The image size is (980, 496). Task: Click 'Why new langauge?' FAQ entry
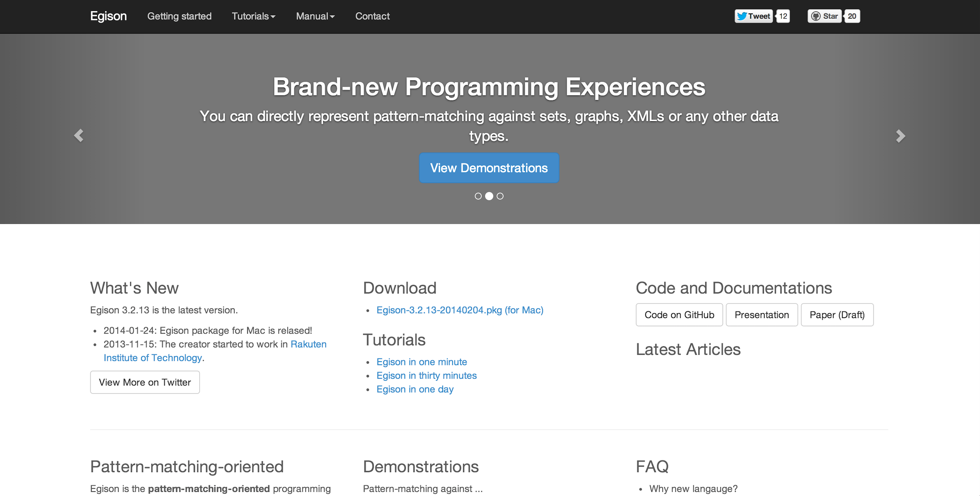point(693,489)
